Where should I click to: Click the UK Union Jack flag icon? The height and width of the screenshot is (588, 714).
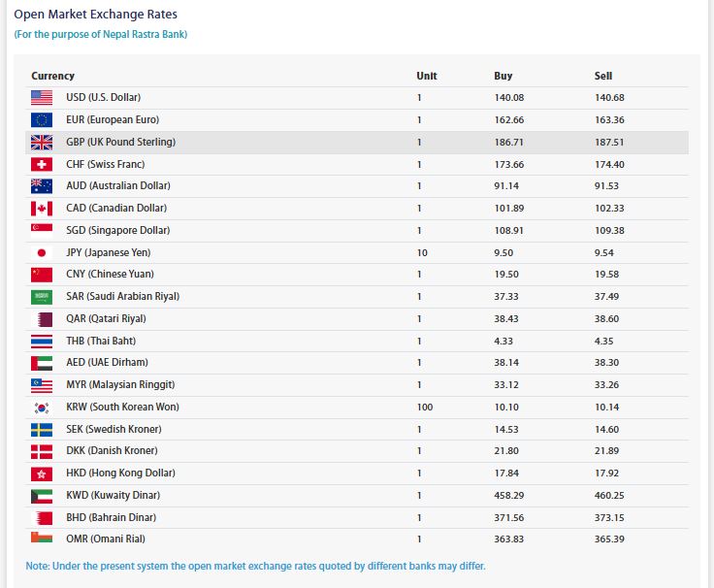pyautogui.click(x=42, y=142)
